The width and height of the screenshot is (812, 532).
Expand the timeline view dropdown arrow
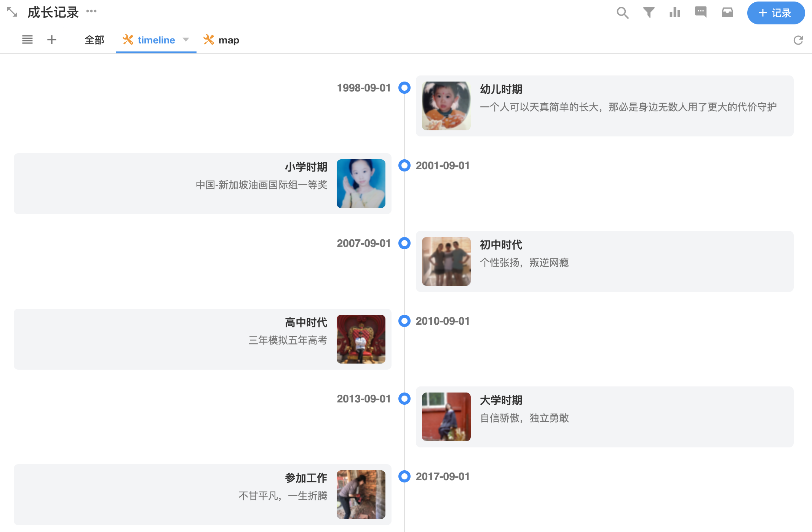pos(186,40)
